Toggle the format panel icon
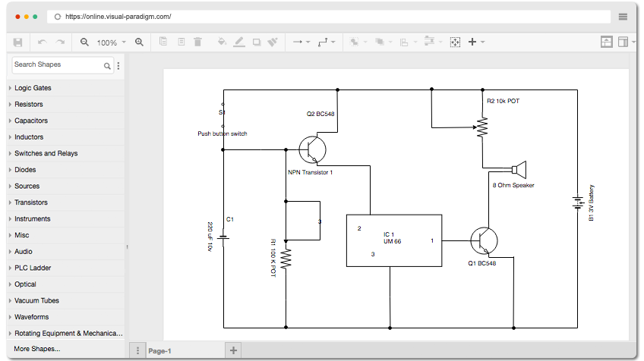 click(623, 42)
